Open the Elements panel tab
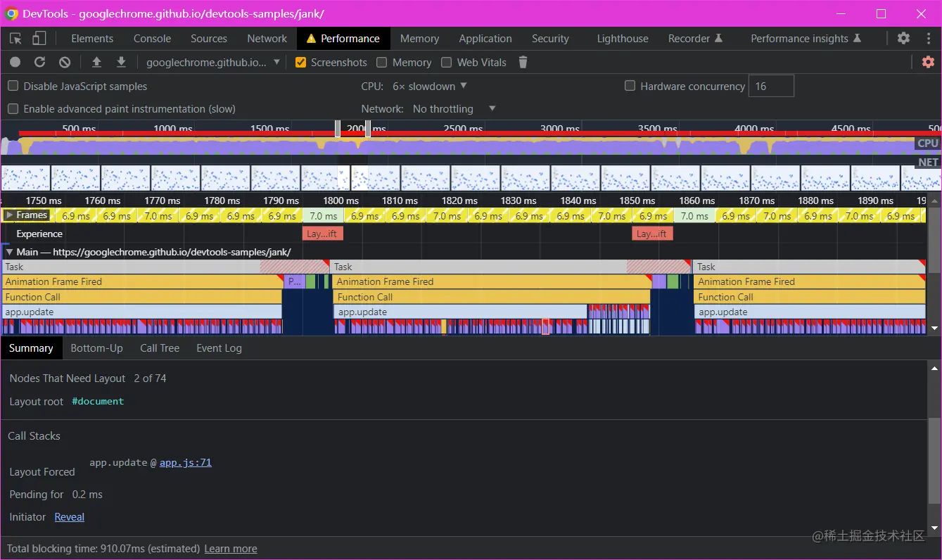The image size is (942, 560). [92, 39]
